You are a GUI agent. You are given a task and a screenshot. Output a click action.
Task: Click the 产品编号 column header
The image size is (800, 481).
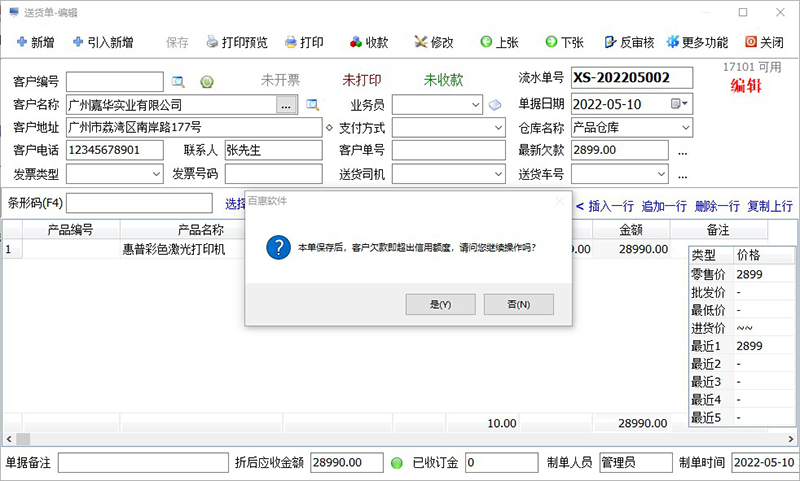click(70, 230)
